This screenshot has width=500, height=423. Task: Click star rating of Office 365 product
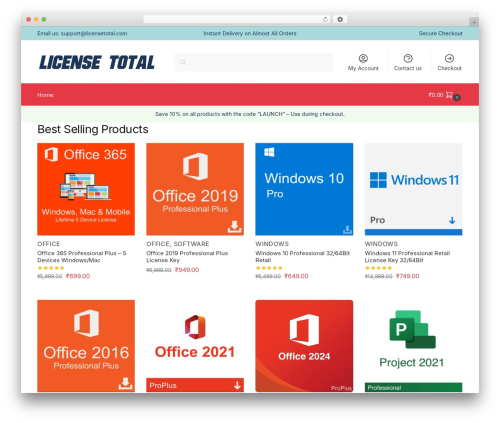click(51, 268)
